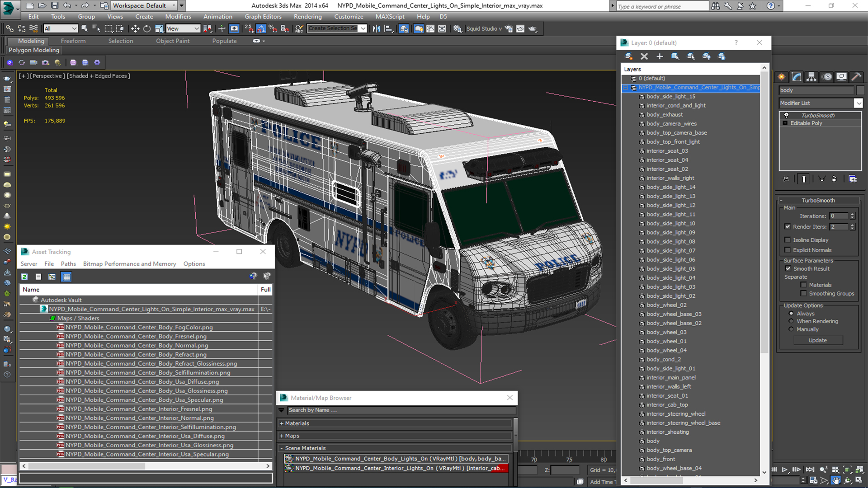Enable Explicit Normals checkbox

pyautogui.click(x=788, y=250)
